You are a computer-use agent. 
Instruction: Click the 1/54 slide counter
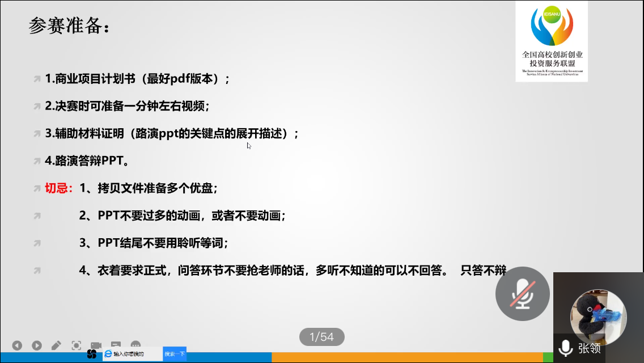[321, 337]
